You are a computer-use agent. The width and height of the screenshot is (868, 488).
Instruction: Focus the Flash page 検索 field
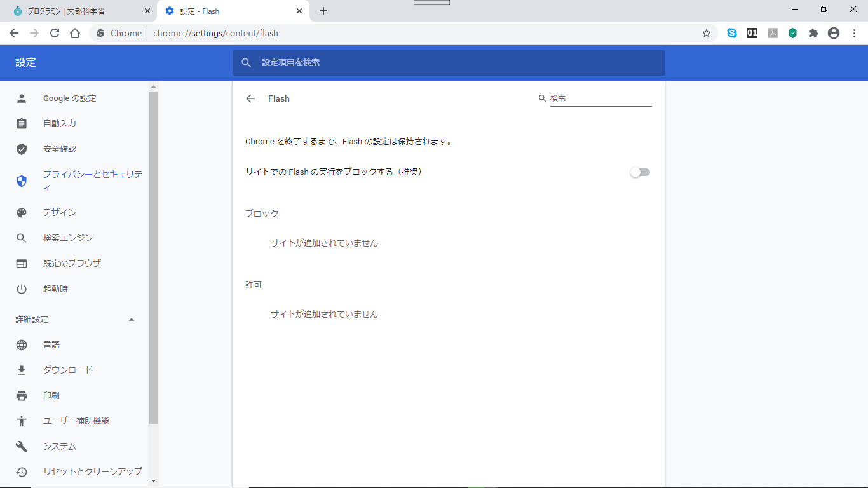(x=600, y=98)
